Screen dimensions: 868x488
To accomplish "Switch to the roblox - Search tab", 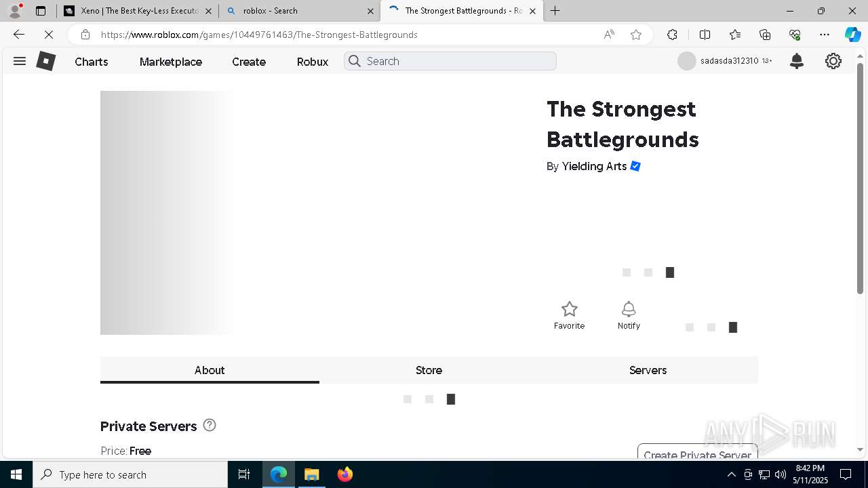I will click(x=299, y=11).
